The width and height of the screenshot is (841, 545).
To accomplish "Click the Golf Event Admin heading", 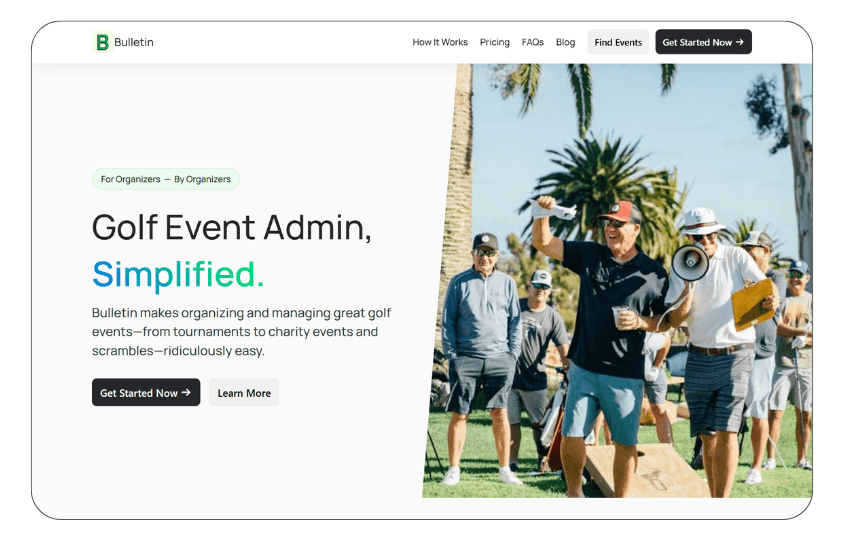I will pyautogui.click(x=231, y=227).
